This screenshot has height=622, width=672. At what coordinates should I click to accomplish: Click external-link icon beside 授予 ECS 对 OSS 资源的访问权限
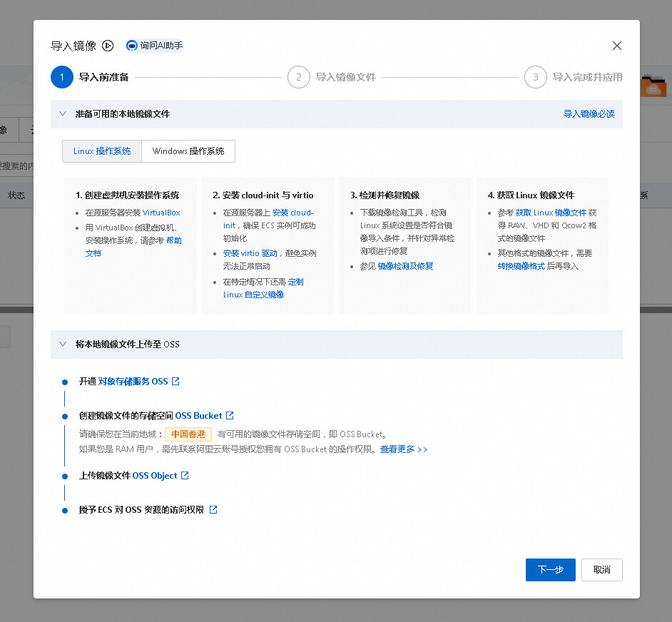213,510
